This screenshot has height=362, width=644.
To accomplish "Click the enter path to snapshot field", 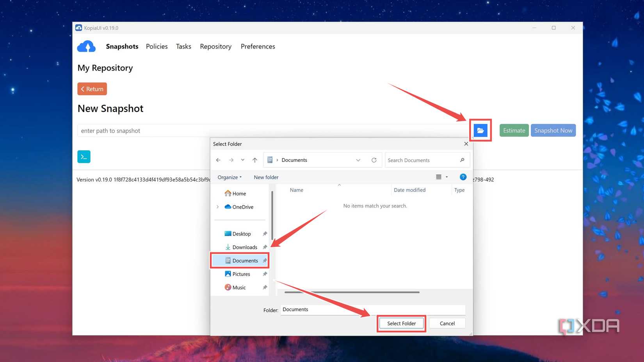I will point(272,131).
